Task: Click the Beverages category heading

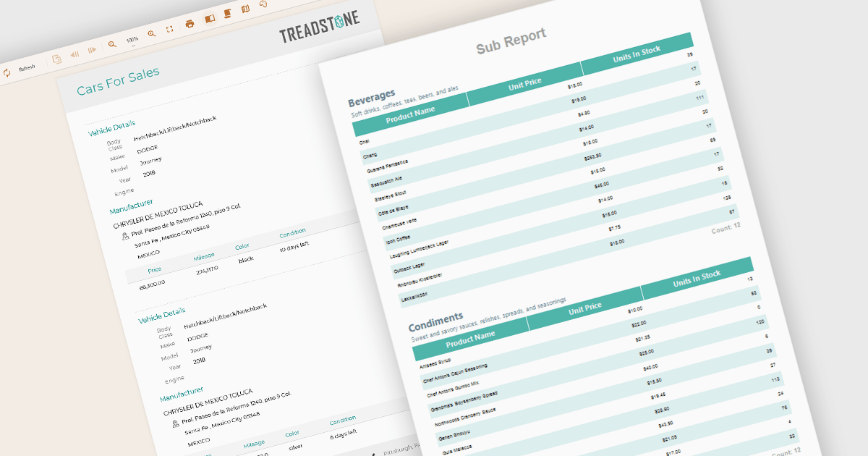Action: pyautogui.click(x=372, y=98)
